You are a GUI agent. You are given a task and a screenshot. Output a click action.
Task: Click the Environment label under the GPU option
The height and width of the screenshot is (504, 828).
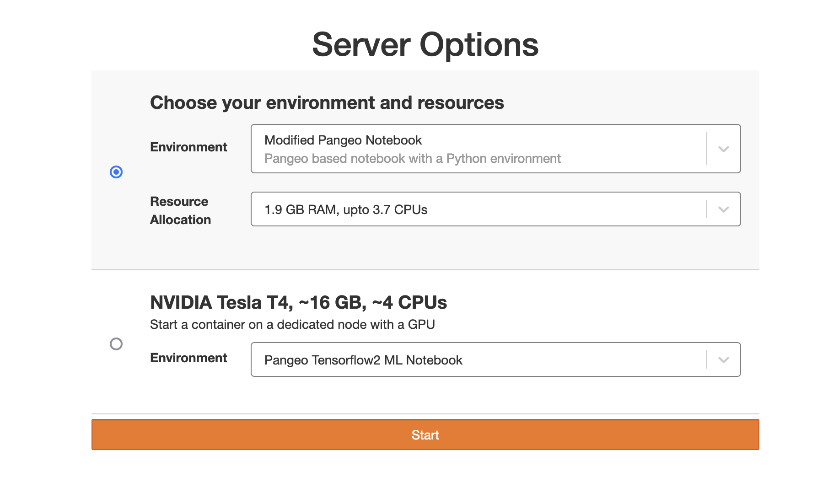[x=188, y=358]
